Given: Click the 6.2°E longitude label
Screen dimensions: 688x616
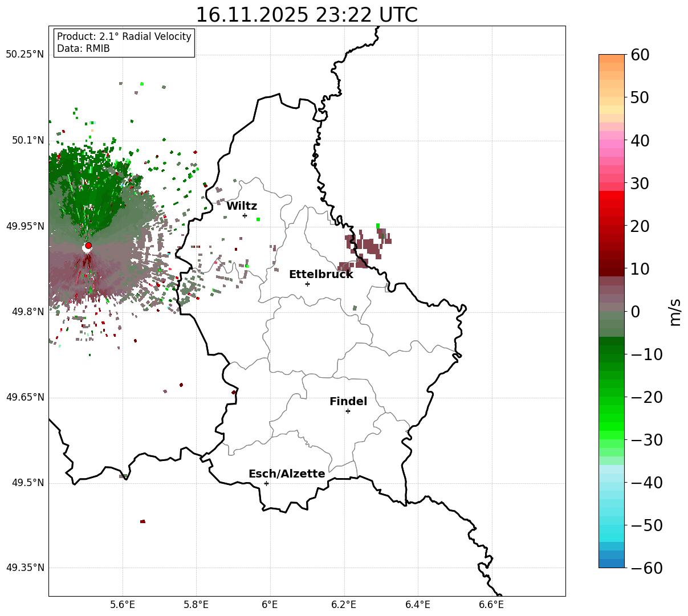Looking at the screenshot, I should click(x=344, y=605).
